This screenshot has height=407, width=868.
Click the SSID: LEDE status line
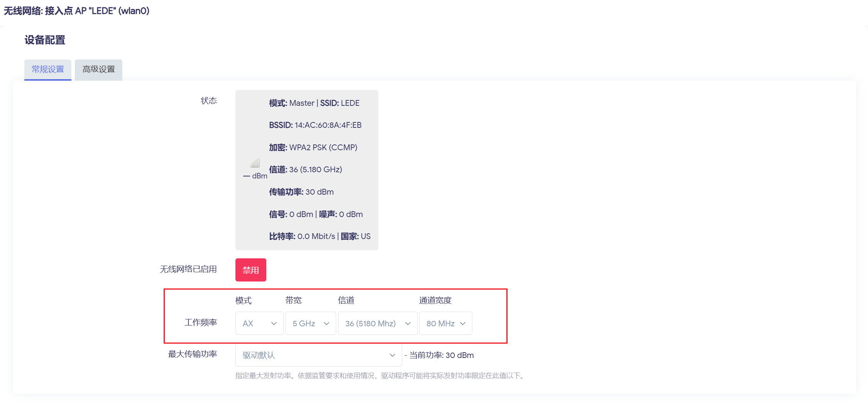pyautogui.click(x=314, y=103)
